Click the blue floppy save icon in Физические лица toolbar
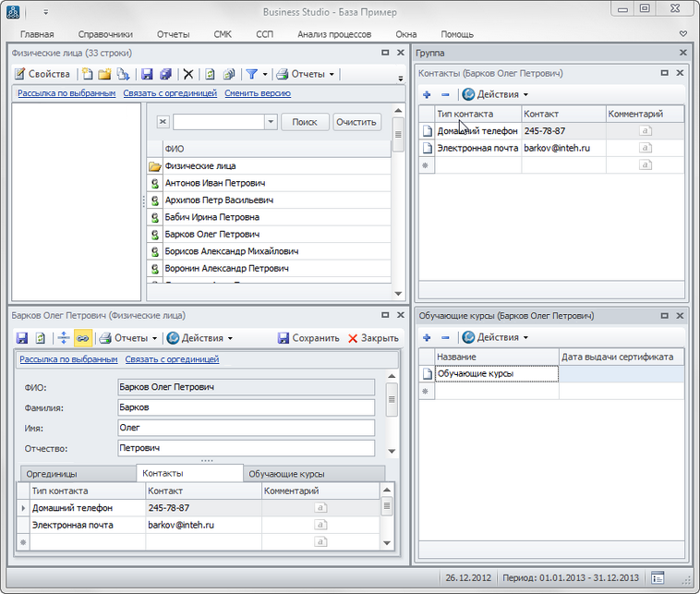Screen dimensions: 700x594 (x=147, y=74)
